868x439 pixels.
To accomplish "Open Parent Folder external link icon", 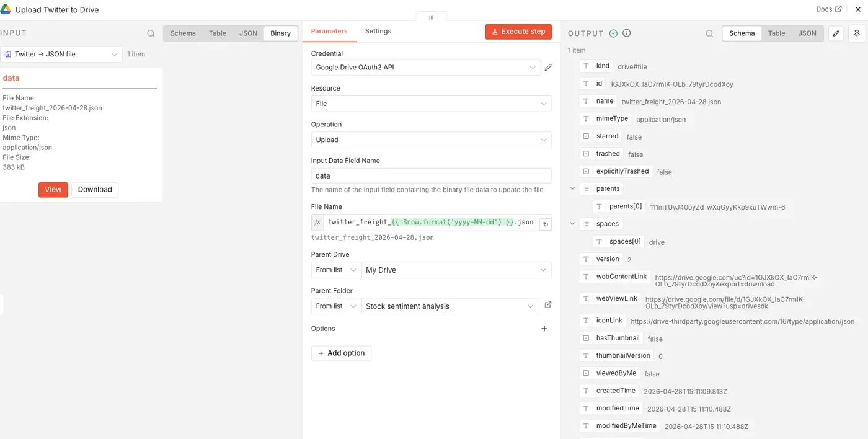I will (x=547, y=305).
